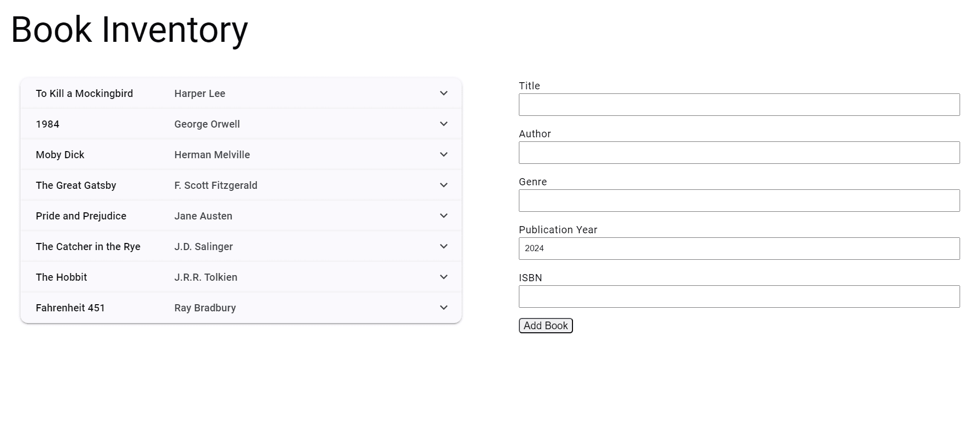This screenshot has width=980, height=442.
Task: Click the Genre input box
Action: click(739, 200)
